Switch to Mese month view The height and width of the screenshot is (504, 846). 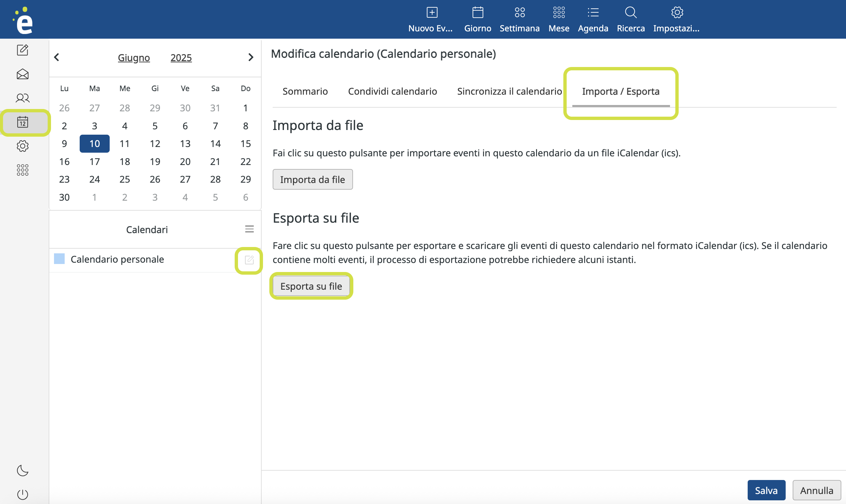559,20
